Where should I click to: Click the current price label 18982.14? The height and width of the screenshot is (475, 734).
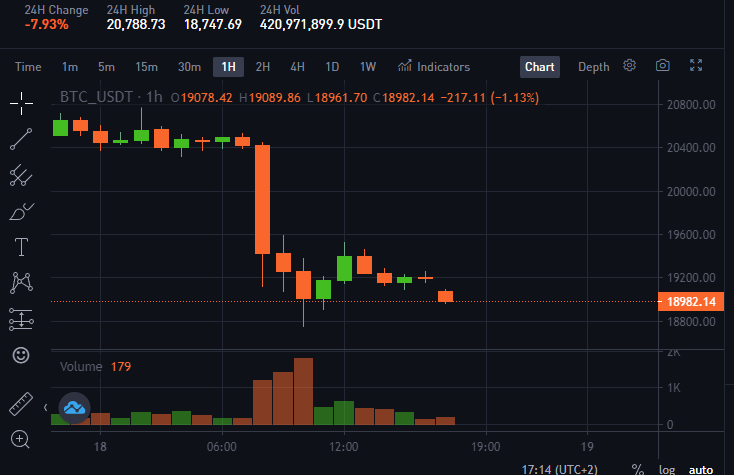691,301
